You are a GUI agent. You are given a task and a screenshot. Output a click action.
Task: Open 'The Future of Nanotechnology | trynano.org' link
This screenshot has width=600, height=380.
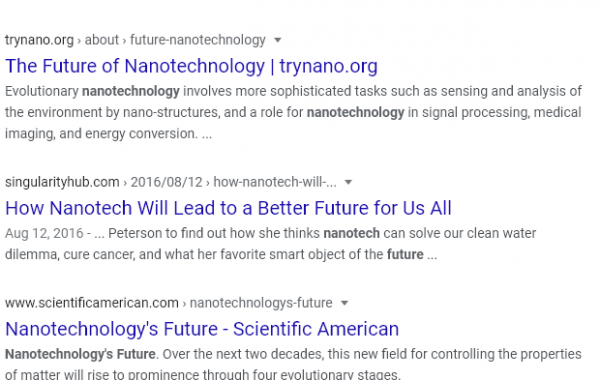click(x=191, y=66)
